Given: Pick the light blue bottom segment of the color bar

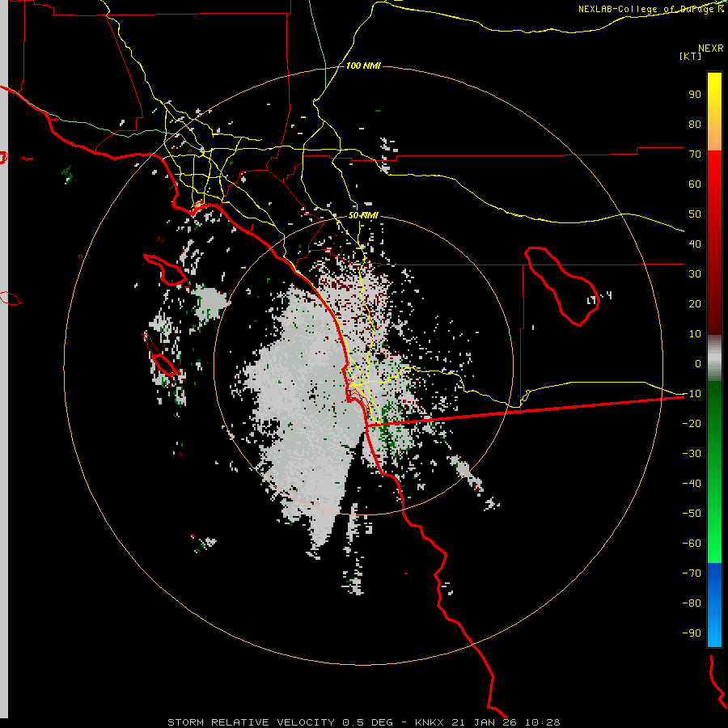Looking at the screenshot, I should (x=714, y=622).
